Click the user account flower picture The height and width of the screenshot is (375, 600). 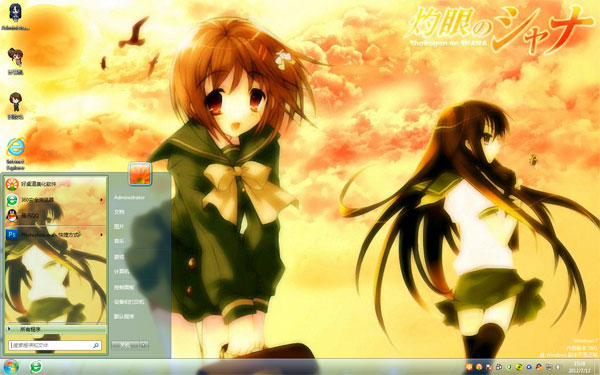click(x=140, y=173)
